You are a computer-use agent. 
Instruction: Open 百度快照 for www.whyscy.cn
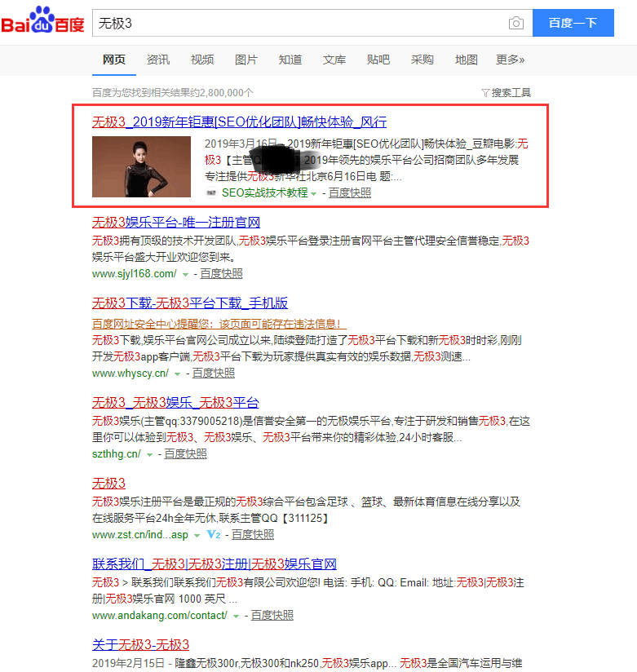(x=214, y=373)
